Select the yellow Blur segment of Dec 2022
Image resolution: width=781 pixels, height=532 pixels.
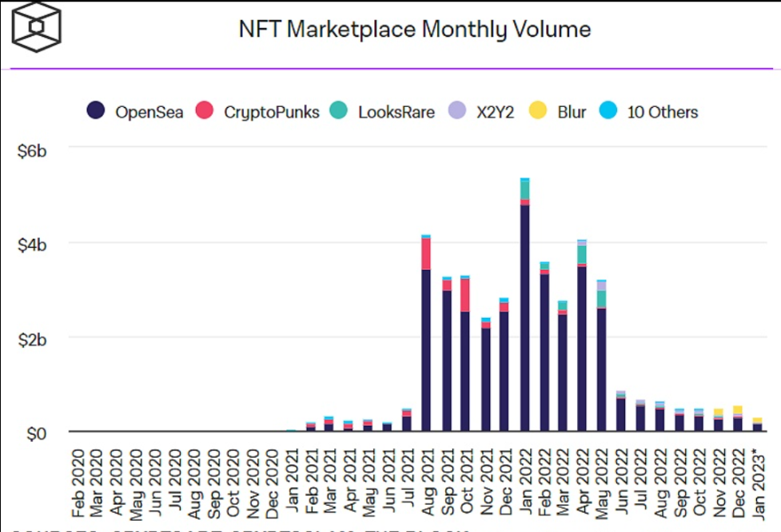pyautogui.click(x=737, y=411)
